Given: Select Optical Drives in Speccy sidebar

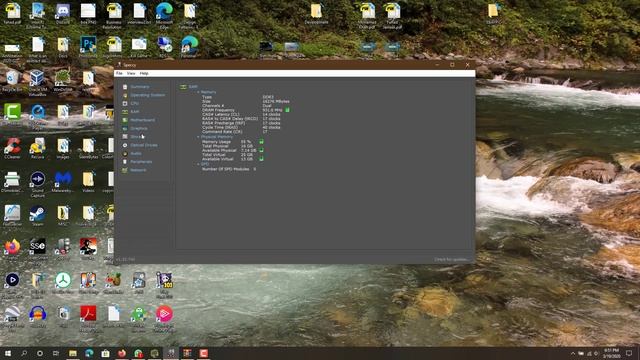Looking at the screenshot, I should click(144, 145).
